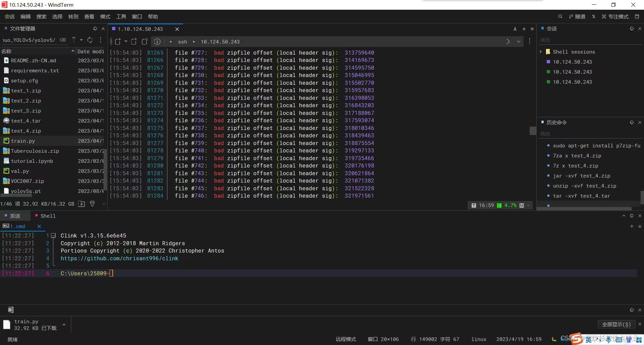Refresh the file manager listing
The image size is (644, 345).
click(x=90, y=40)
